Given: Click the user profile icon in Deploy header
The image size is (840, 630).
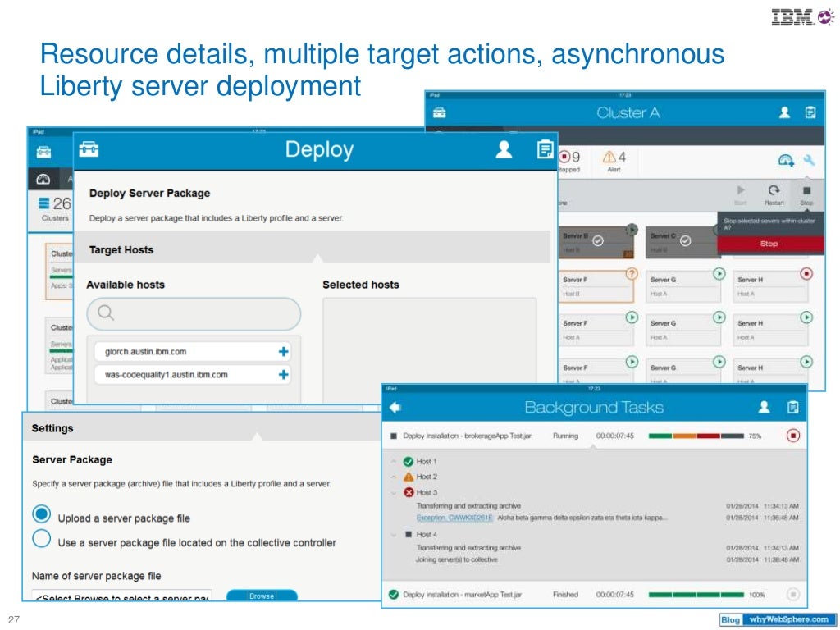Looking at the screenshot, I should (x=504, y=149).
